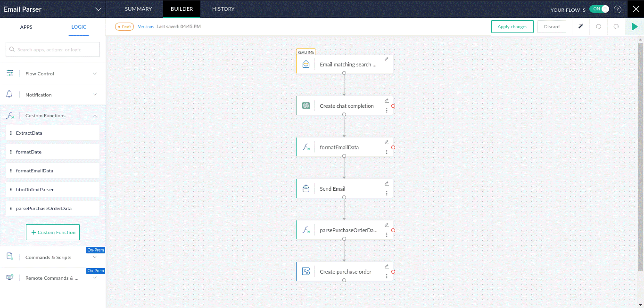This screenshot has width=644, height=308.
Task: Switch to the Summary tab
Action: (138, 9)
